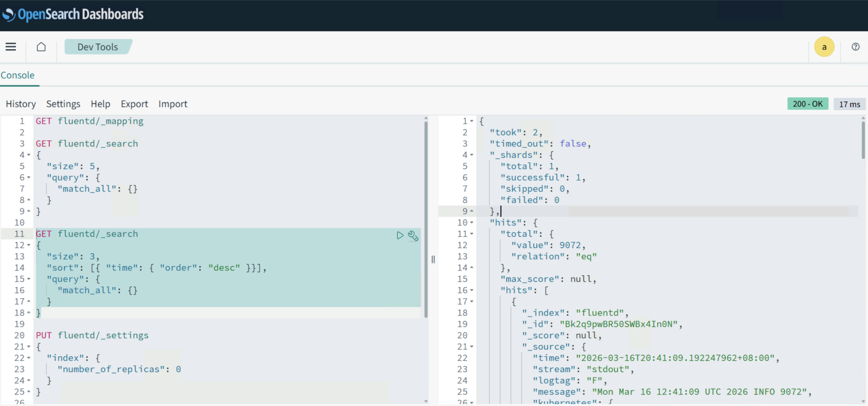This screenshot has height=406, width=868.
Task: Send request with the play icon
Action: (400, 235)
